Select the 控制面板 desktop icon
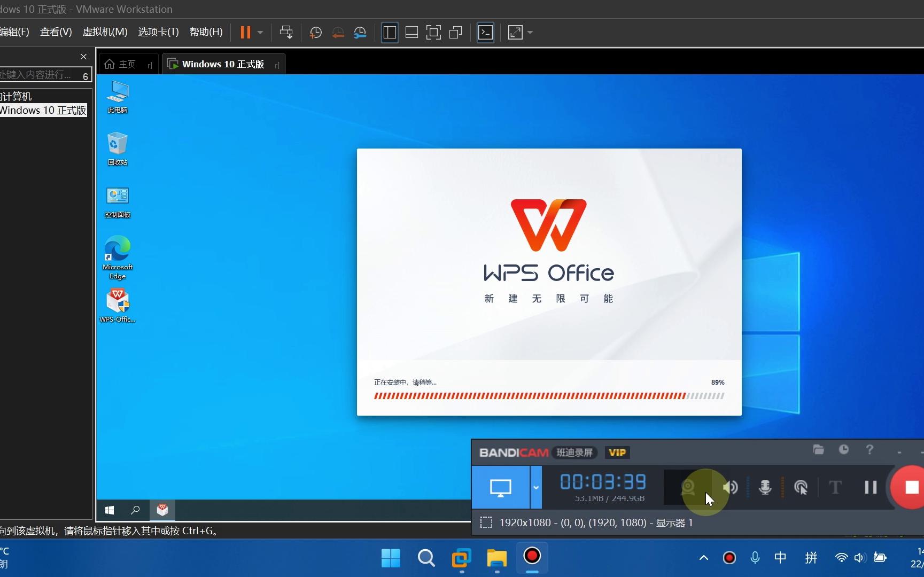Image resolution: width=924 pixels, height=577 pixels. [x=118, y=202]
